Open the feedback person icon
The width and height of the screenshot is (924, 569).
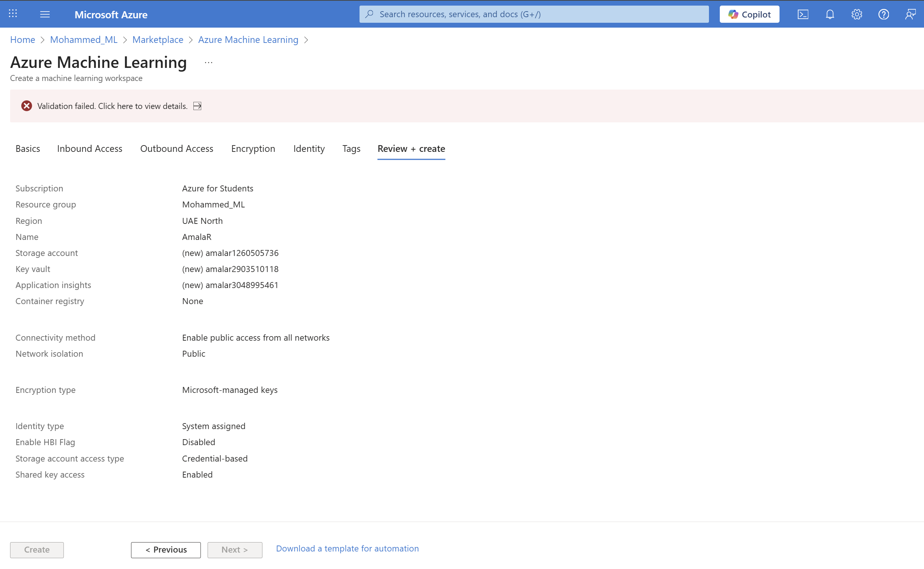(x=911, y=14)
